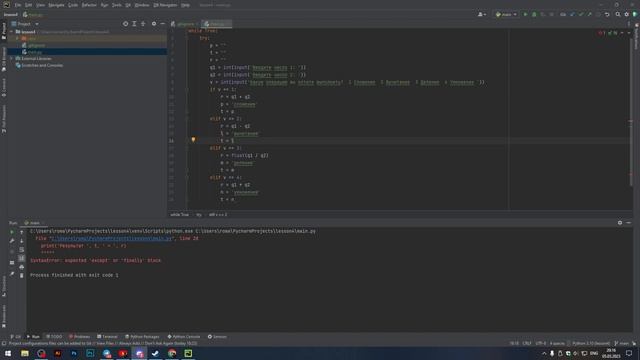Click the pin tab icon in Run panel
This screenshot has width=640, height=360.
12,274
